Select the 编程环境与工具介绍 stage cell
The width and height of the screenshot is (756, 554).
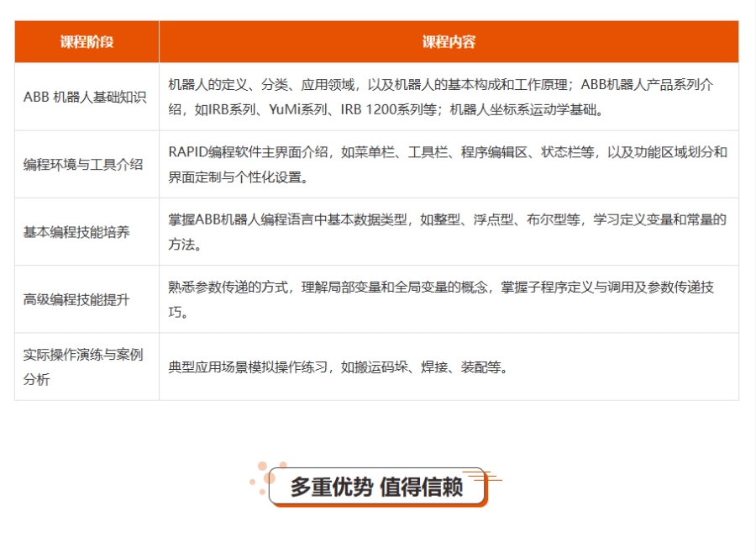(x=83, y=165)
